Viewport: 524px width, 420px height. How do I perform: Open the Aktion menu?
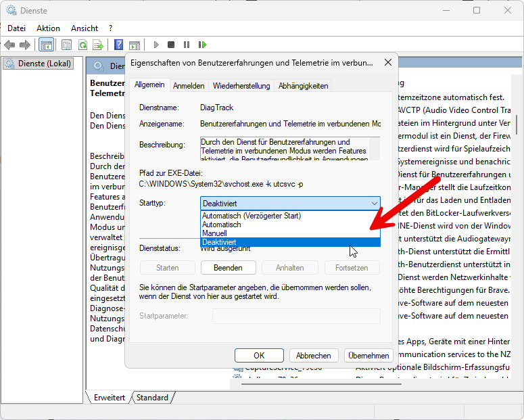tap(48, 28)
